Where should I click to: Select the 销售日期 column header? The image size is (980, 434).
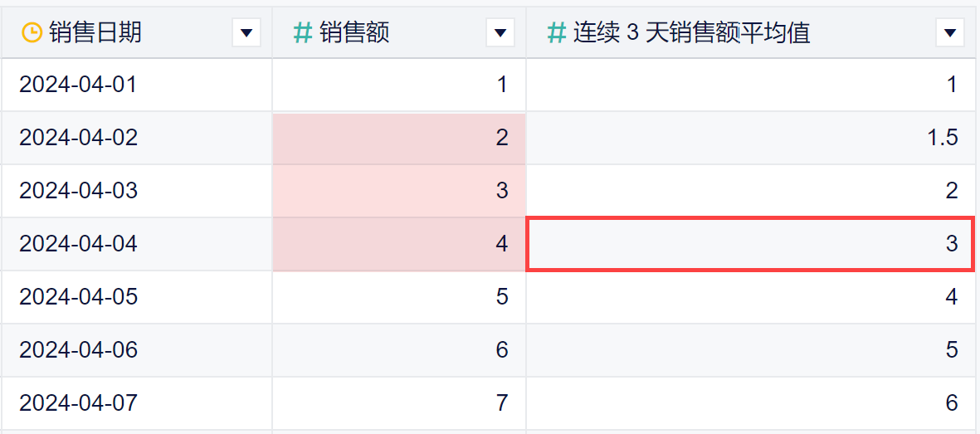pyautogui.click(x=95, y=32)
